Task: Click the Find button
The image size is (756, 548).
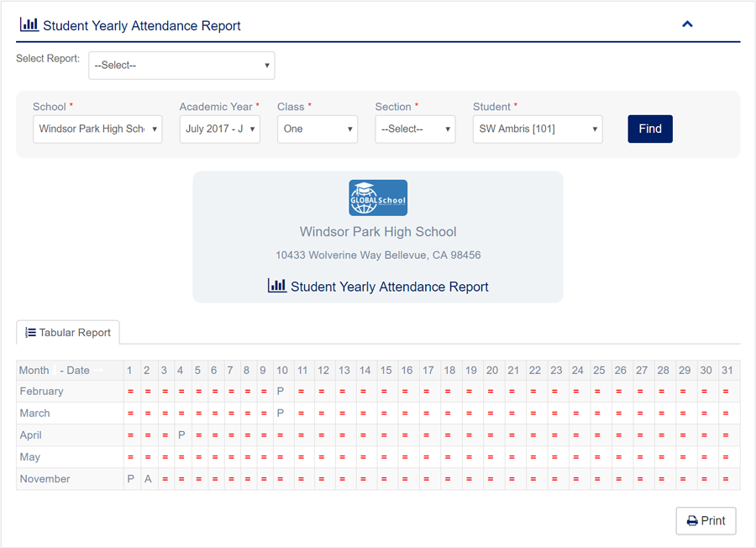Action: coord(650,129)
